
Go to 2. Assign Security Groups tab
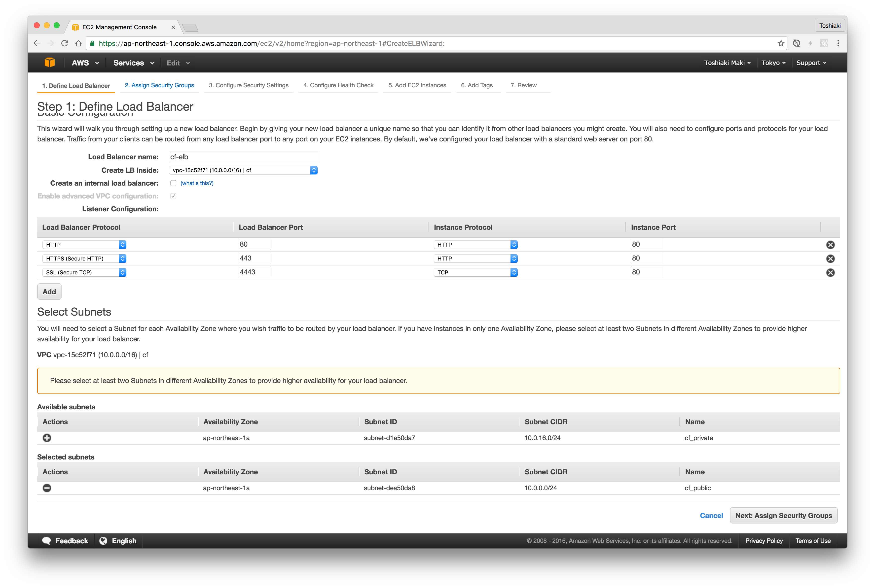pyautogui.click(x=159, y=85)
